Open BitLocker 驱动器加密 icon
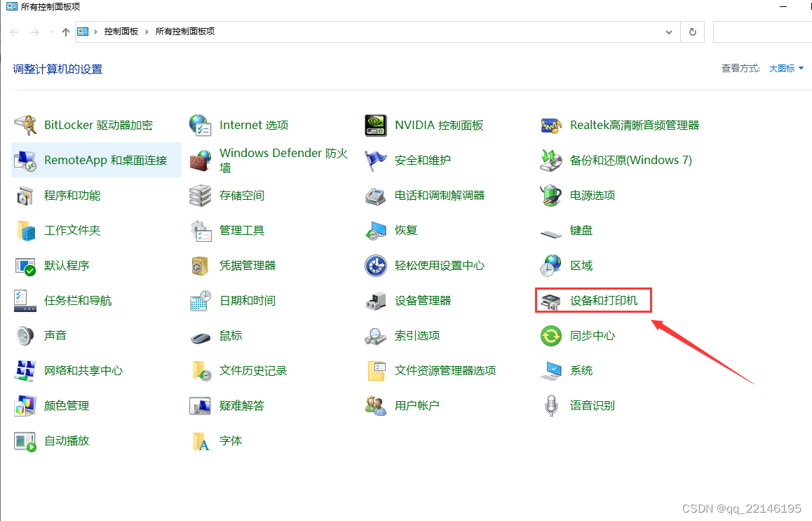The image size is (812, 521). tap(25, 126)
